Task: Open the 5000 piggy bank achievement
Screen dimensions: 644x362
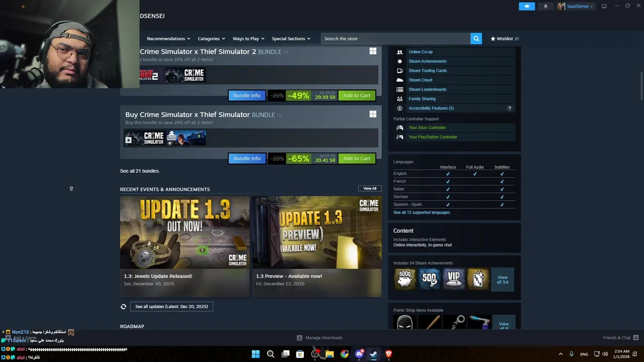Action: (405, 279)
